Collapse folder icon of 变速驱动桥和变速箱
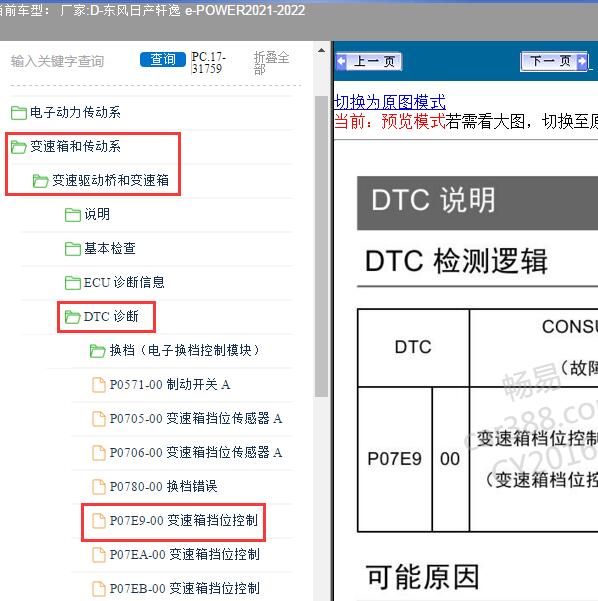Viewport: 598px width, 601px height. click(x=41, y=181)
